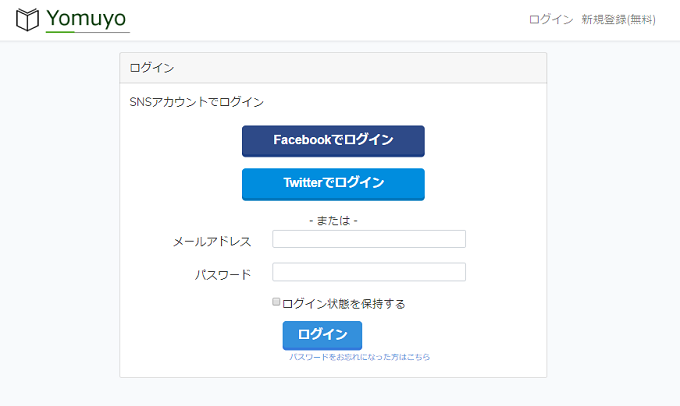Open the パスワードをお忘れになった方はこちら link
The width and height of the screenshot is (680, 406).
point(360,357)
